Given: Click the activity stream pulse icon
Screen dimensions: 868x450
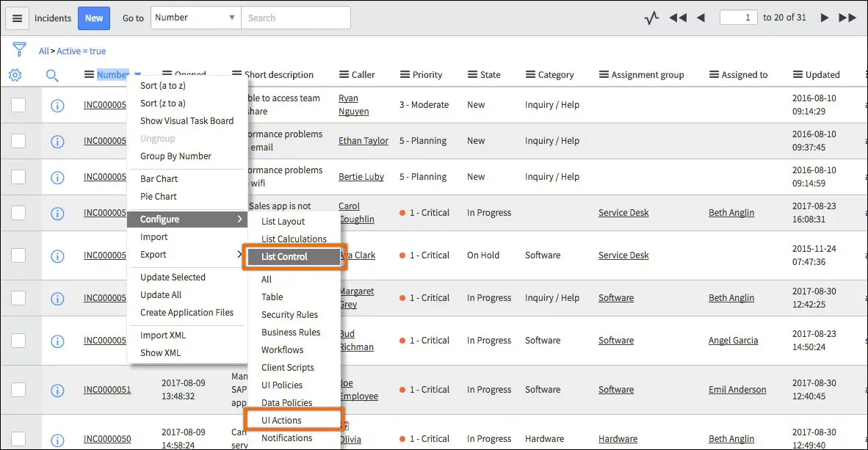Looking at the screenshot, I should pos(651,18).
